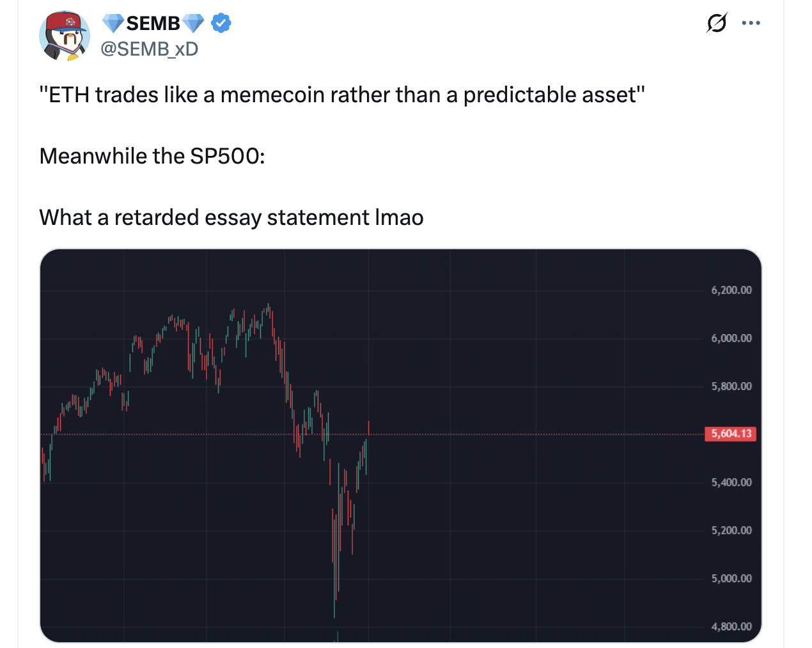Click the first diamond emoji in the username
Screen dimensions: 812x648
[113, 22]
